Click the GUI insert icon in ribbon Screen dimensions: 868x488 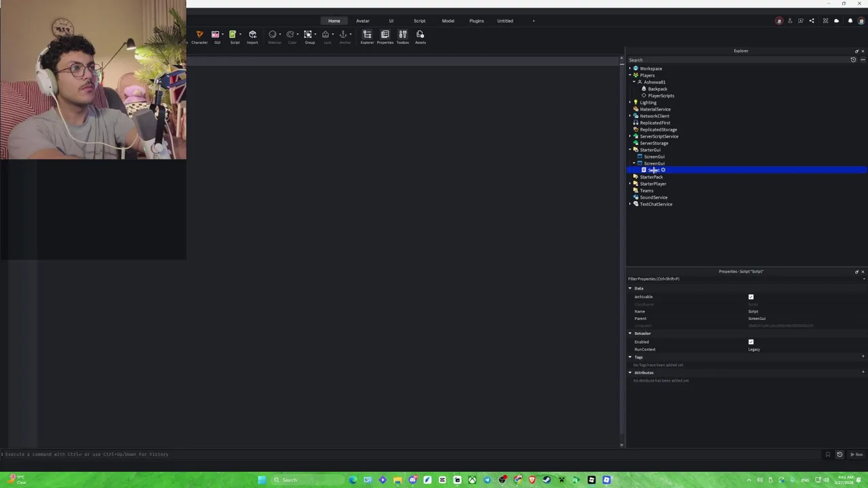click(215, 34)
